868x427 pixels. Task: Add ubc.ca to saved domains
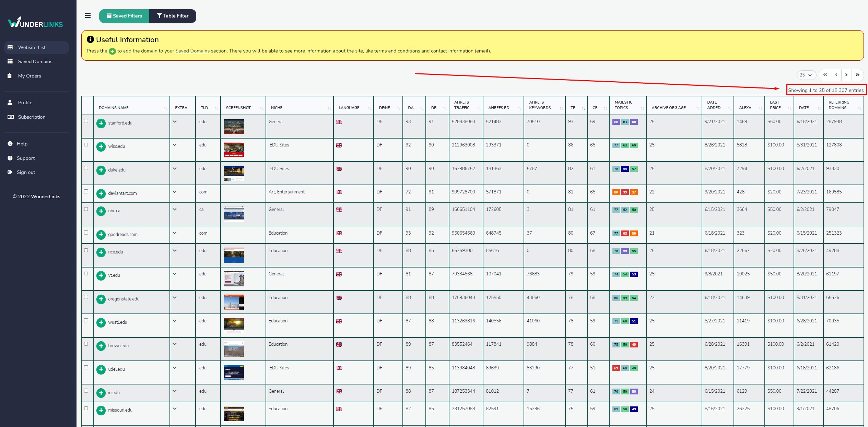point(101,211)
